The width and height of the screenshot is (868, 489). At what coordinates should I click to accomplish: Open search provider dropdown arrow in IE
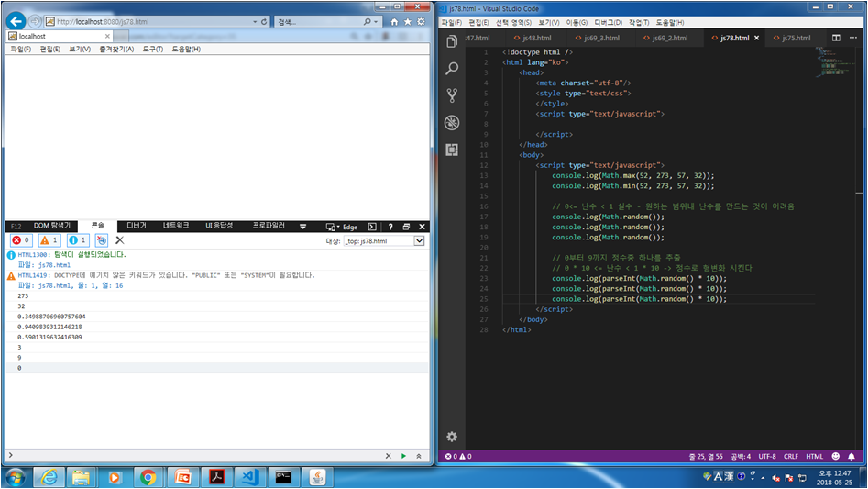pos(376,22)
